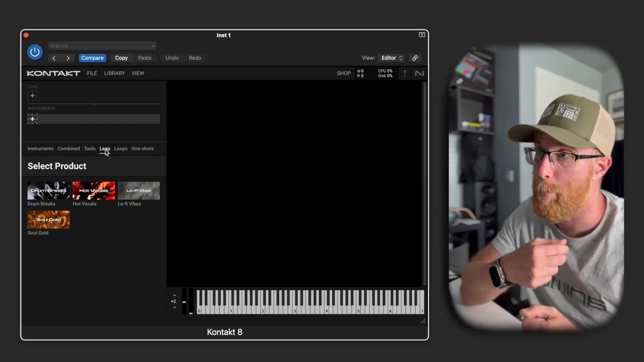644x362 pixels.
Task: Click the Copy button
Action: 121,58
